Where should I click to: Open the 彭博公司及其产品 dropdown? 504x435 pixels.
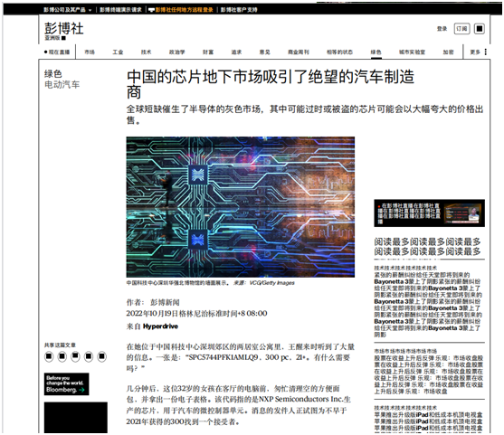[68, 10]
